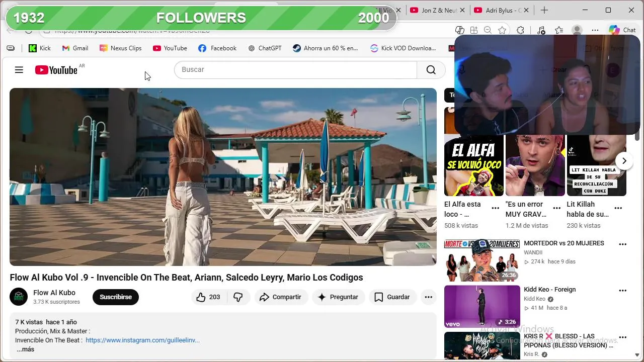The width and height of the screenshot is (644, 362).
Task: Close the Jon Z & Neut tab
Action: (x=462, y=10)
